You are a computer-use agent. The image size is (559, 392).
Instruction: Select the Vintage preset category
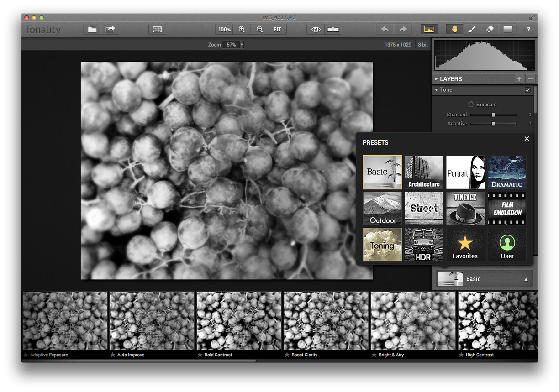pyautogui.click(x=465, y=209)
